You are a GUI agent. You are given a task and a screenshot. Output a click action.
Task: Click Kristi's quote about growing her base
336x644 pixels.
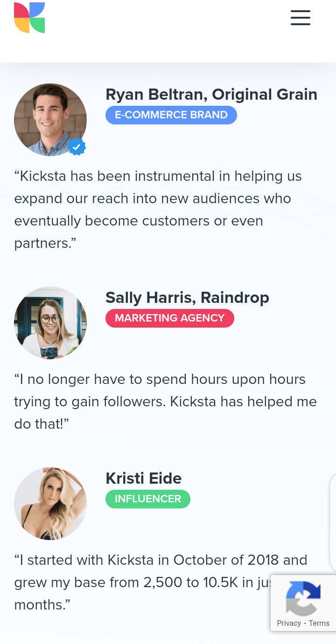pyautogui.click(x=140, y=582)
